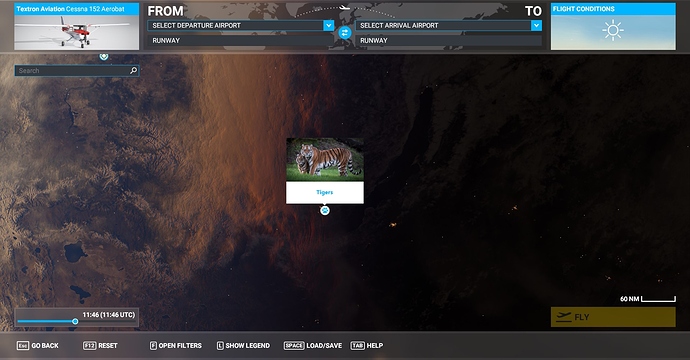Click the yellow Fly button
Image resolution: width=690 pixels, height=360 pixels.
click(613, 317)
